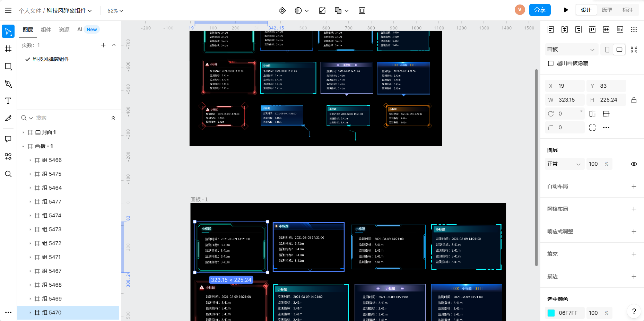The image size is (644, 321).
Task: Enable the 超出画板隐藏 checkbox
Action: coord(551,63)
